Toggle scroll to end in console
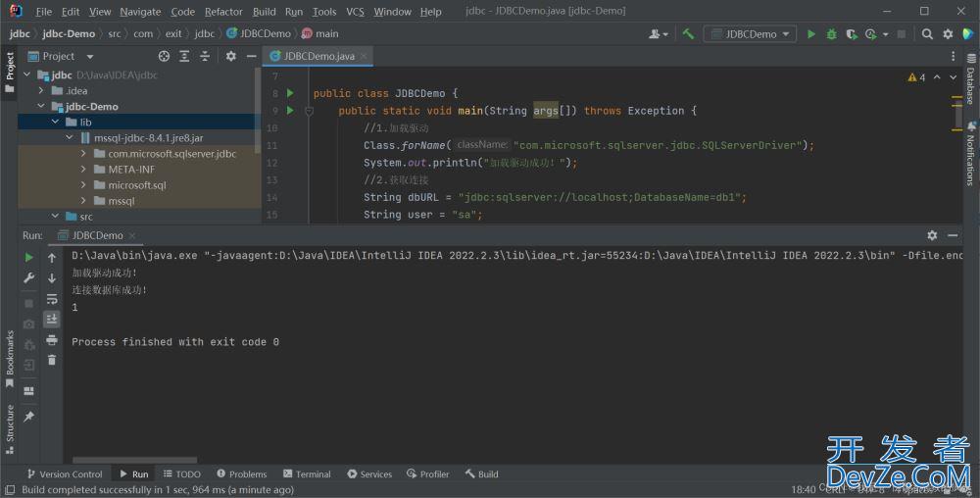Screen dimensions: 980x498 click(52, 320)
